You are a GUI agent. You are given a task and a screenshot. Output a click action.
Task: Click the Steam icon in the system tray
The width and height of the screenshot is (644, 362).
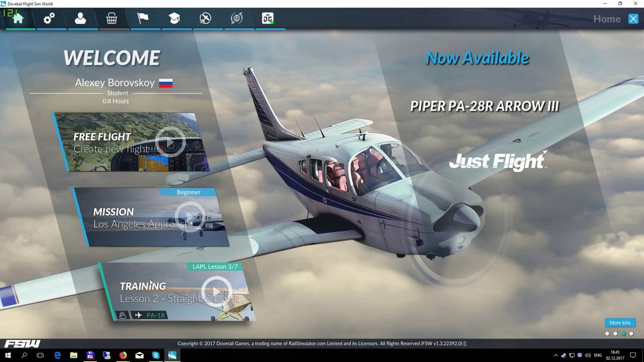(x=563, y=355)
